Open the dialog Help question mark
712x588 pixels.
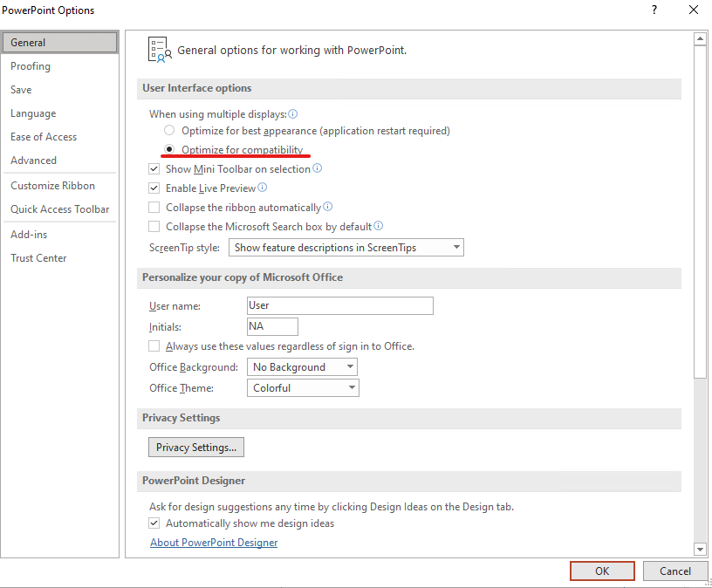click(654, 10)
